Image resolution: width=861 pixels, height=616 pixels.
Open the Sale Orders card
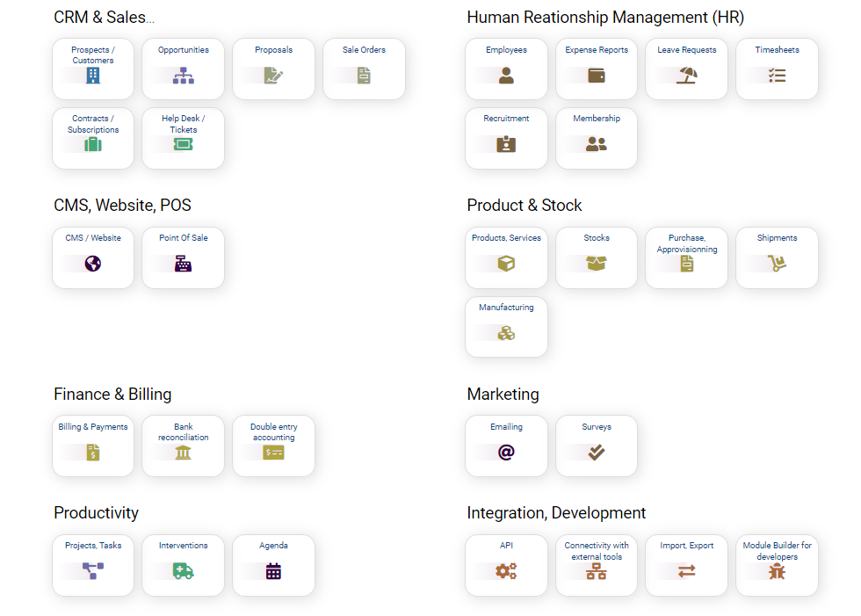364,69
